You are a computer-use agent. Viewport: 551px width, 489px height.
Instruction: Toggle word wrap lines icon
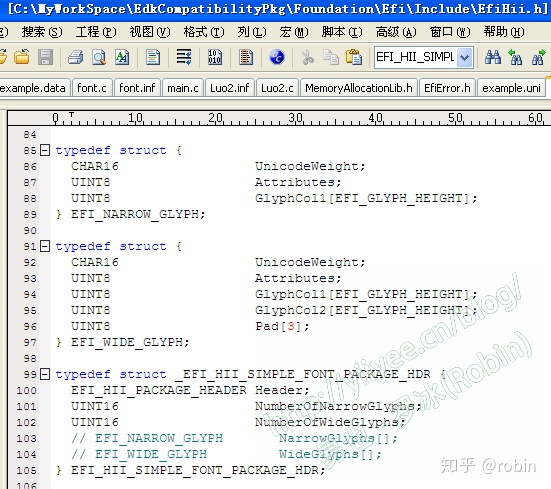tap(184, 57)
